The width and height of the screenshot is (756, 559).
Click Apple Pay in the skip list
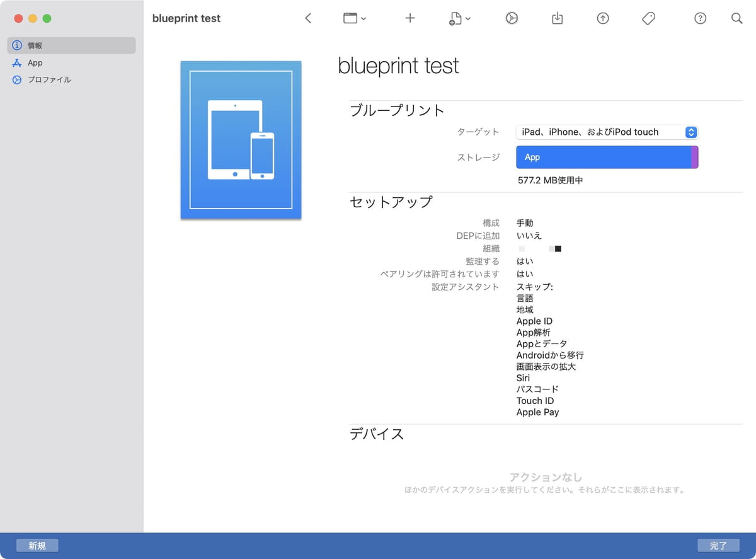point(538,412)
